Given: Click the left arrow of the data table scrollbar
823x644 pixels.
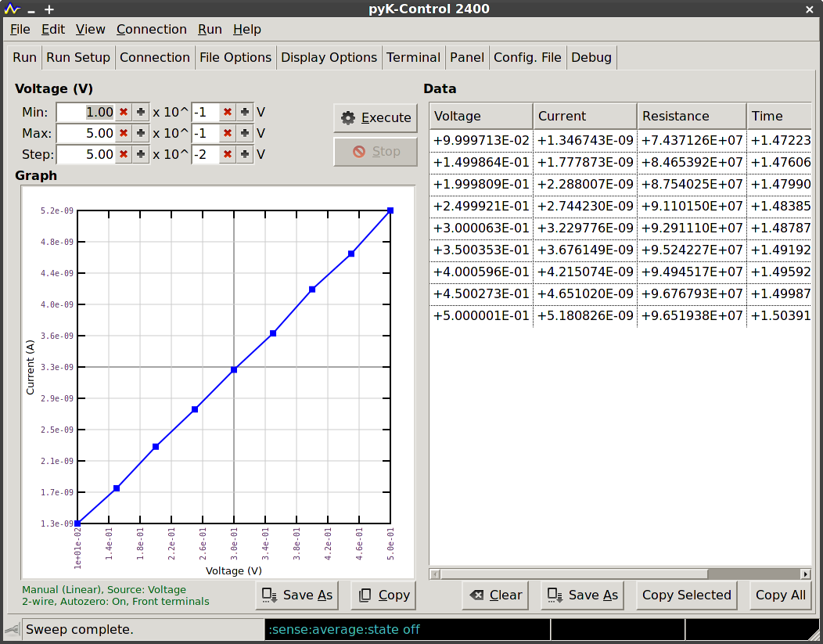Looking at the screenshot, I should [435, 574].
